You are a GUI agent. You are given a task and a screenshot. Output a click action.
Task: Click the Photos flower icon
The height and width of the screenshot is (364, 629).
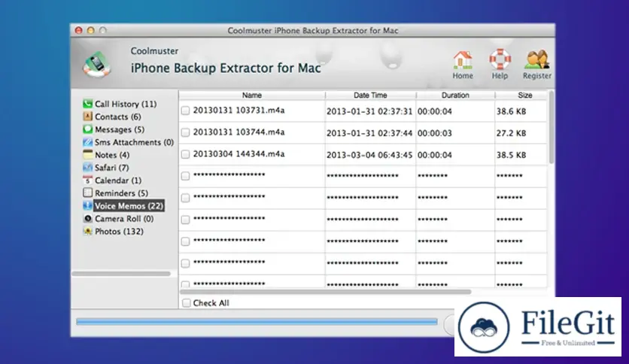click(88, 232)
